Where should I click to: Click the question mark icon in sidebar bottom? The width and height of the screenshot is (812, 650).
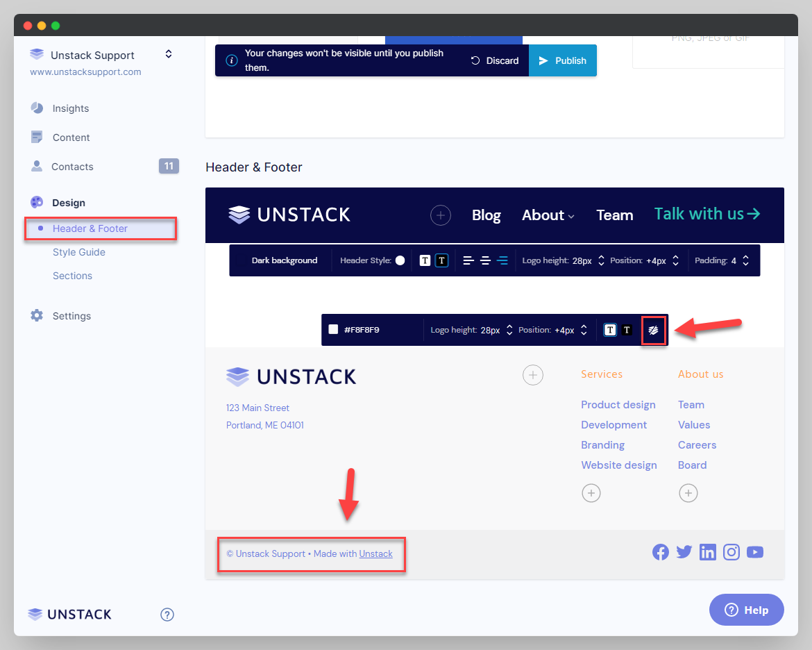tap(167, 615)
